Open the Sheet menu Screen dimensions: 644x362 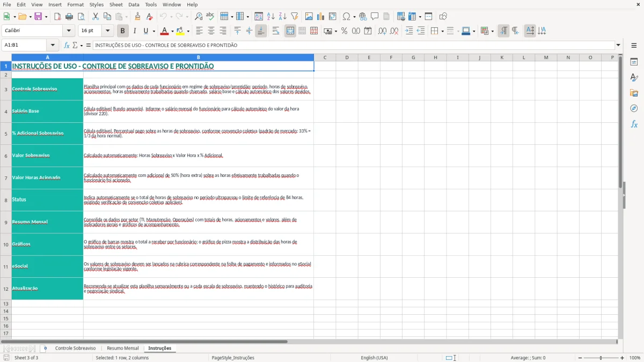[x=116, y=4]
